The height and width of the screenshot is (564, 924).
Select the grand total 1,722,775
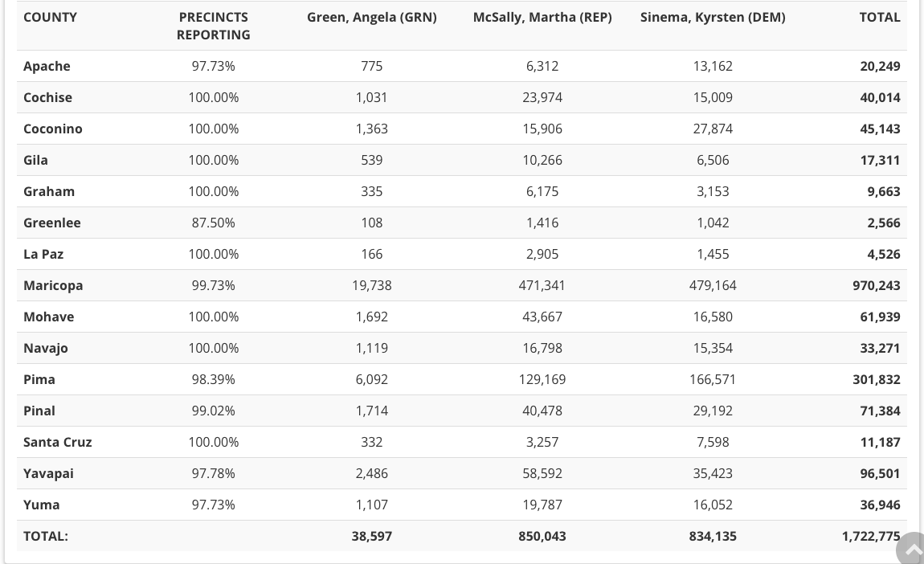click(870, 536)
